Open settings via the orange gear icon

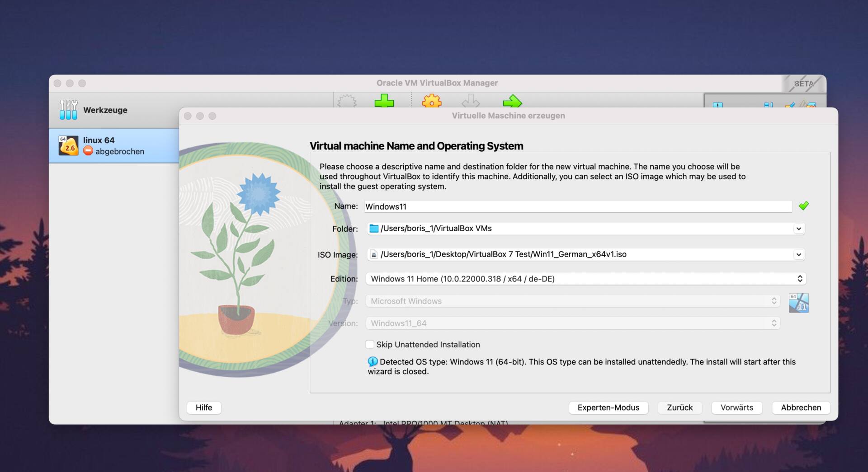(x=431, y=101)
